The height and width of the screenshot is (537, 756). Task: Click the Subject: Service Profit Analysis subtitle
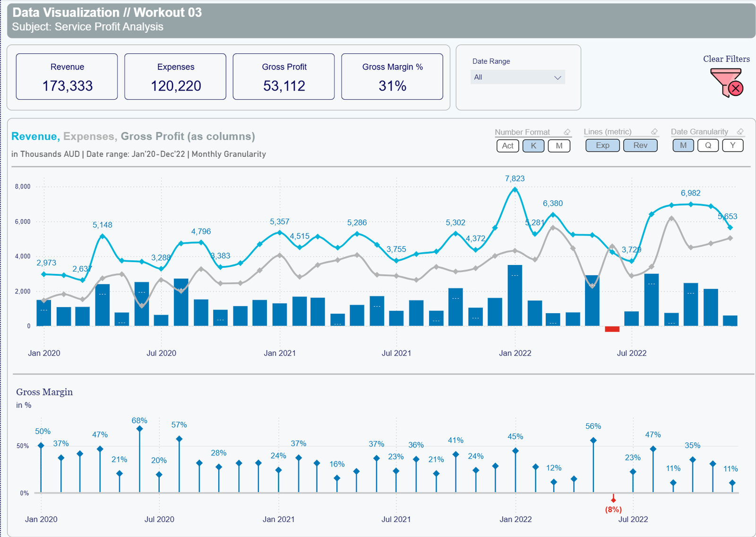click(88, 27)
